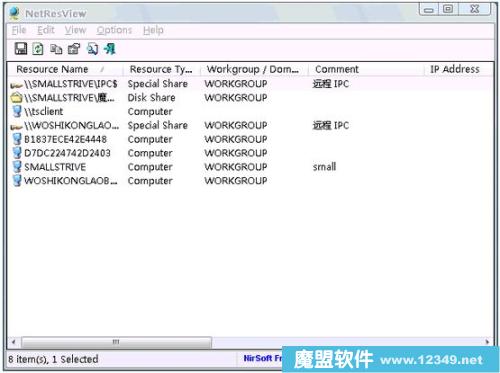Open the View menu
500x373 pixels.
(x=75, y=30)
